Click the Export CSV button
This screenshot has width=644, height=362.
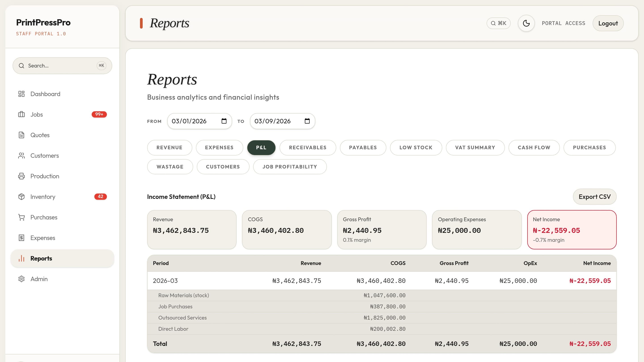(x=595, y=197)
